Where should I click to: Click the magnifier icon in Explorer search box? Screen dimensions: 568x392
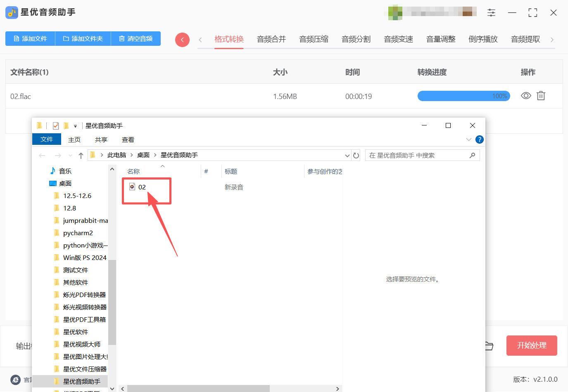472,155
